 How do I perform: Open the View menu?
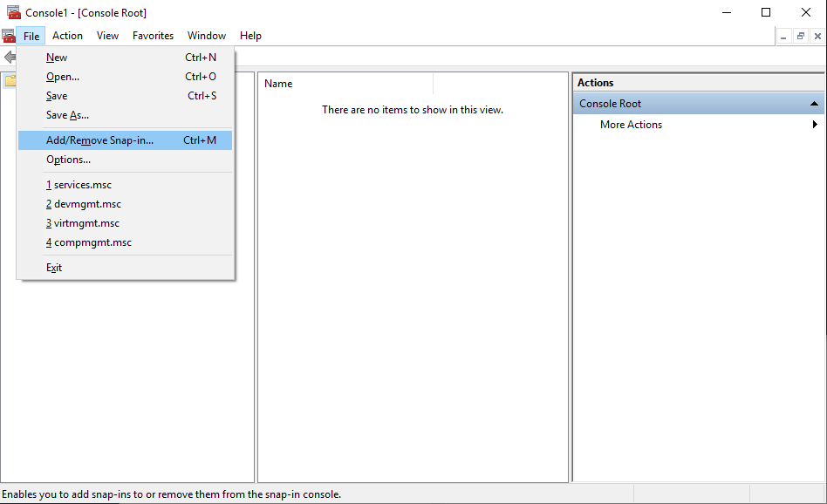tap(107, 36)
